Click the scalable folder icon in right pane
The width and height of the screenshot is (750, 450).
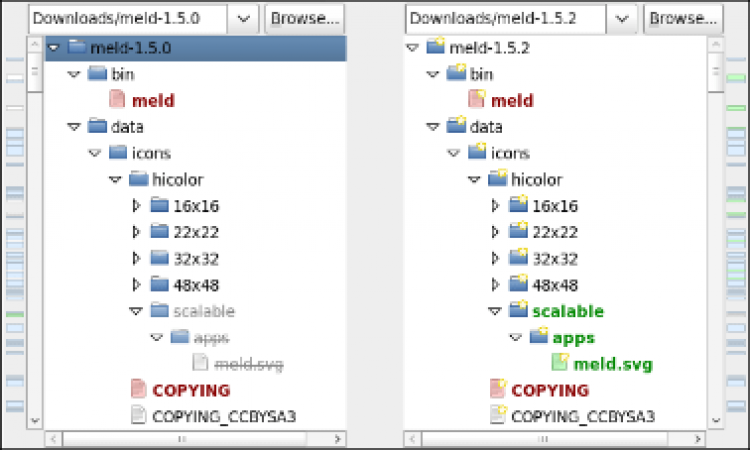pos(518,310)
